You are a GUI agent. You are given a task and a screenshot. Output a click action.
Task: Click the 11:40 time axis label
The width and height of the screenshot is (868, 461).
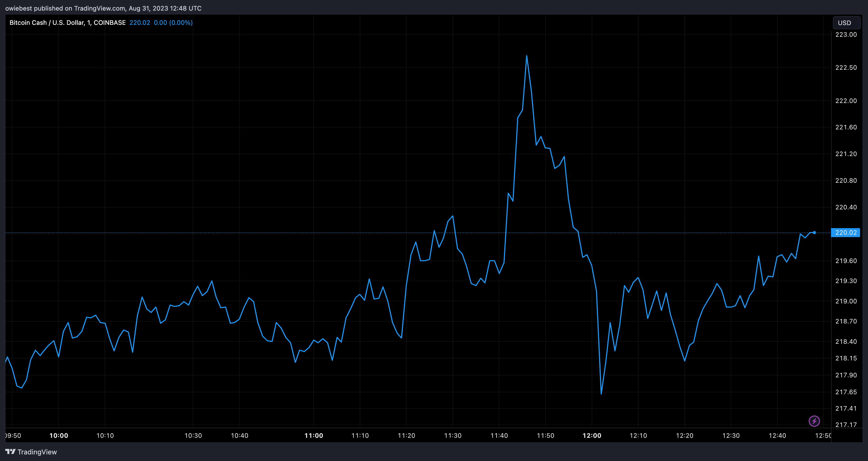(499, 435)
